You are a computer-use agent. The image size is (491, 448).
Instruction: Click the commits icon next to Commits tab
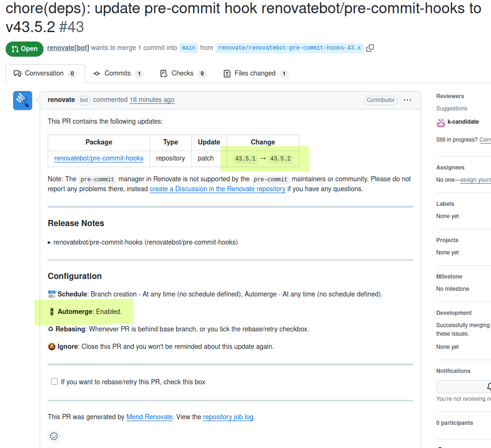click(x=96, y=73)
